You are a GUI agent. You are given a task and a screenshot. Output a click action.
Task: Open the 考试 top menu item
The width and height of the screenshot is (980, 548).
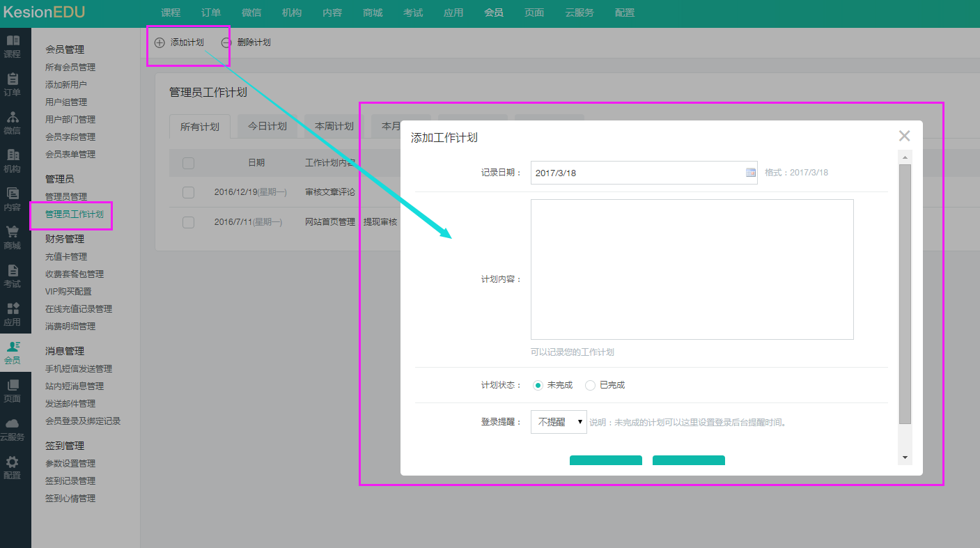tap(413, 13)
